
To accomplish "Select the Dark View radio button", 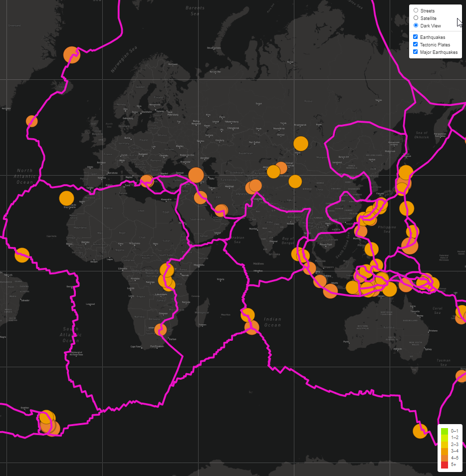I will tap(416, 25).
